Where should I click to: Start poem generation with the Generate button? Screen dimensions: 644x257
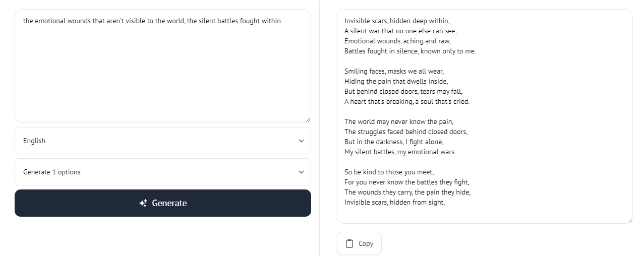pyautogui.click(x=163, y=203)
